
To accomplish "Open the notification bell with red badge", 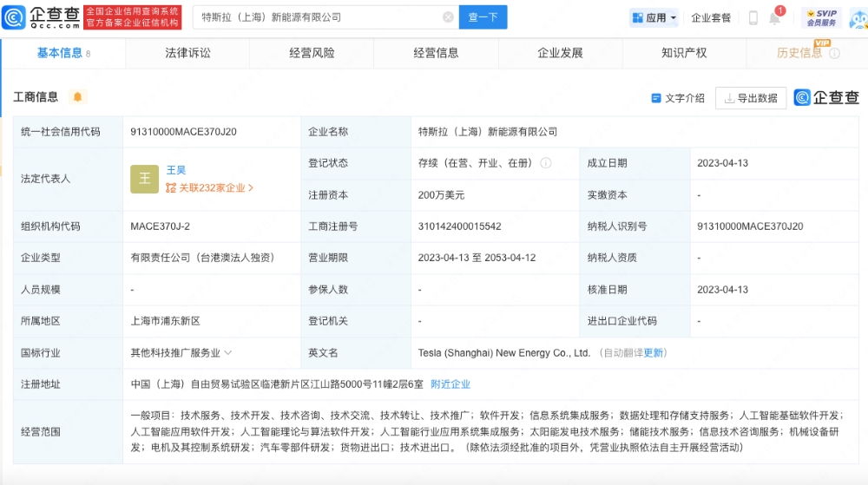I will tap(775, 17).
